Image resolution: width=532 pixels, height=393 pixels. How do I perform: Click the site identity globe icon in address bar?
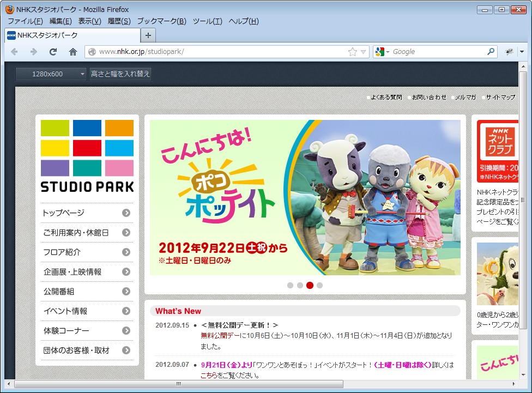click(92, 52)
